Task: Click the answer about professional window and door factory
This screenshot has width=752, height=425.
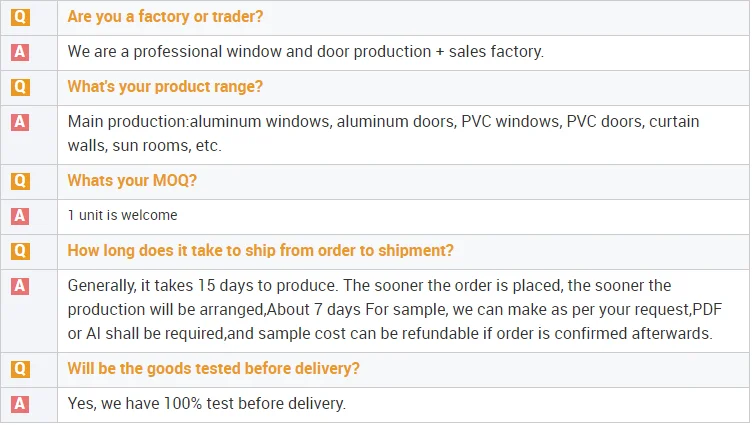Action: coord(305,52)
